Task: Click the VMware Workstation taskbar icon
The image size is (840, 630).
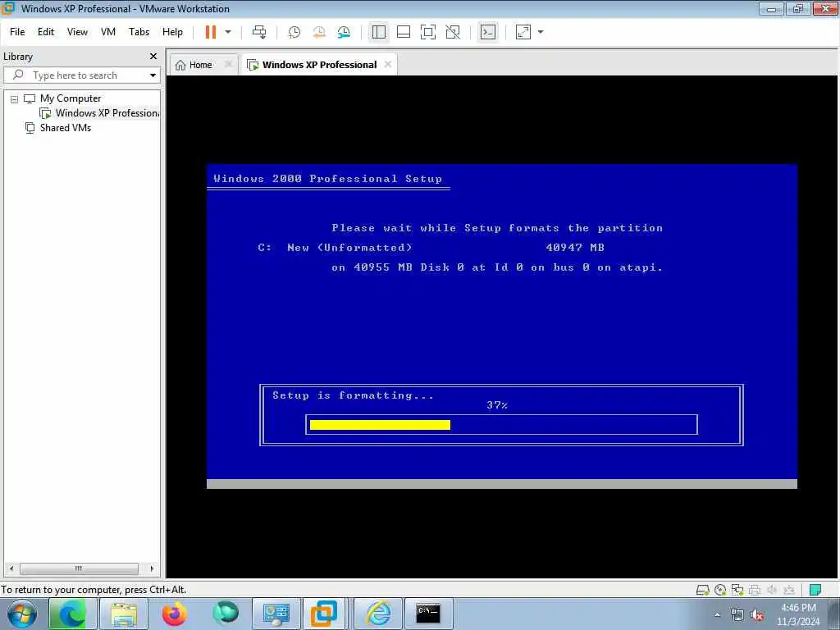Action: click(324, 614)
